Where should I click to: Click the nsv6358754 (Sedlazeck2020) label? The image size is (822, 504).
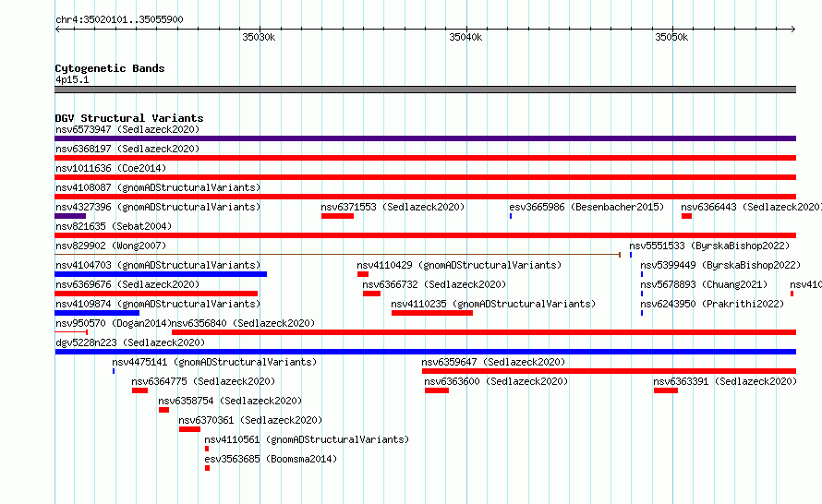coord(230,401)
